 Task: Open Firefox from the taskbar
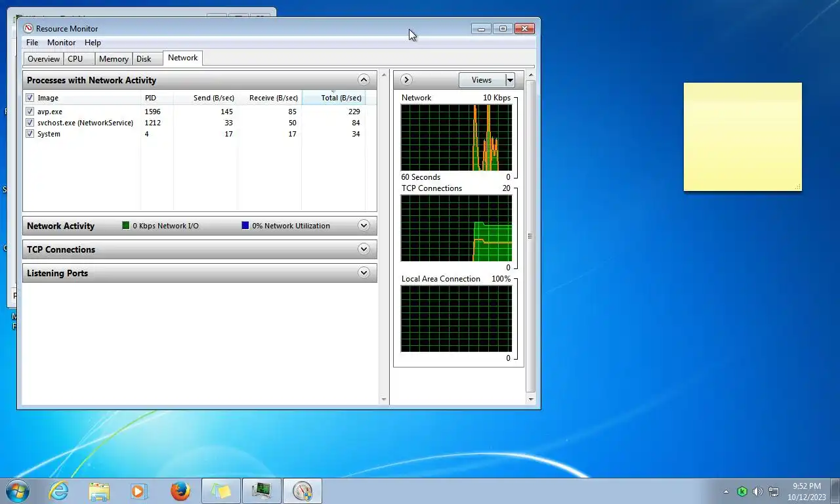click(x=180, y=491)
